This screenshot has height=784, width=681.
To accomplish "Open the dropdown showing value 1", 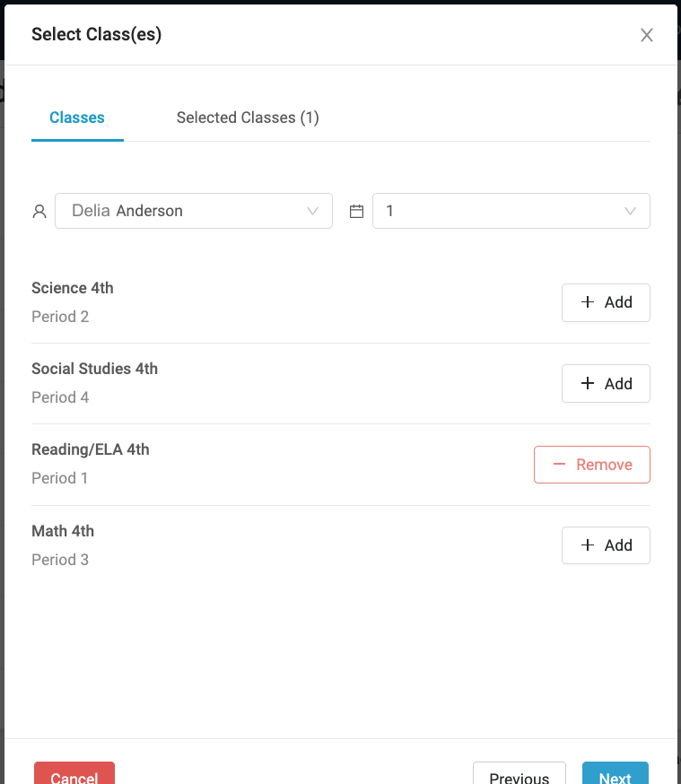I will 502,211.
